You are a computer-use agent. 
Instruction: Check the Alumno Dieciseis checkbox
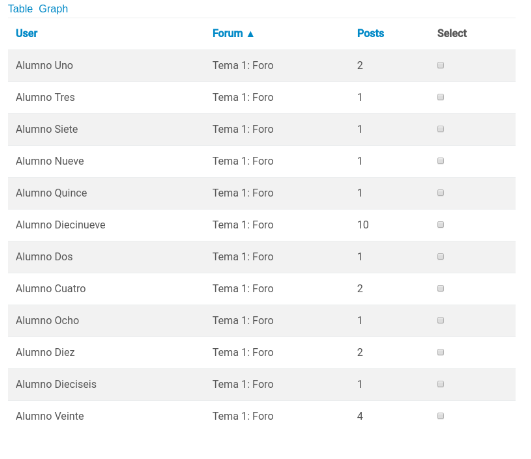coord(440,384)
